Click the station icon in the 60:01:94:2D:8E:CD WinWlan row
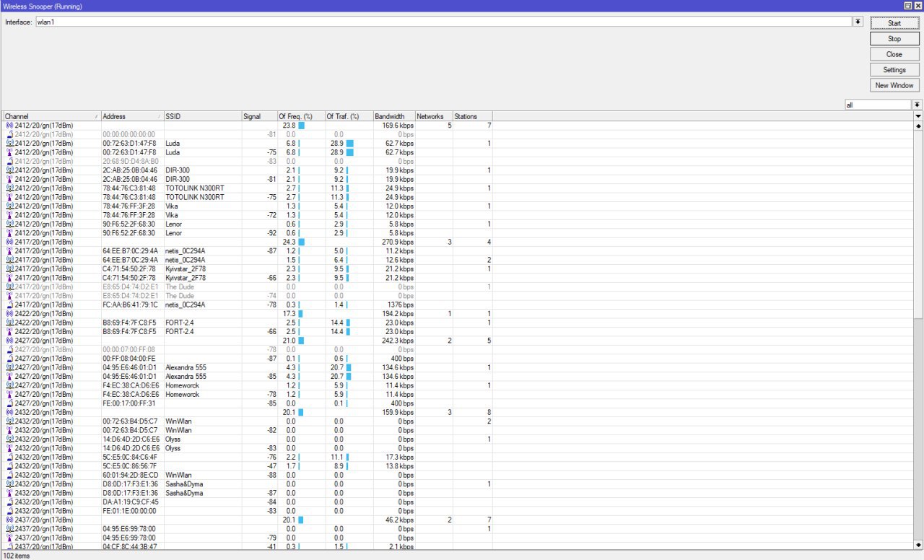Image resolution: width=924 pixels, height=560 pixels. [x=9, y=475]
